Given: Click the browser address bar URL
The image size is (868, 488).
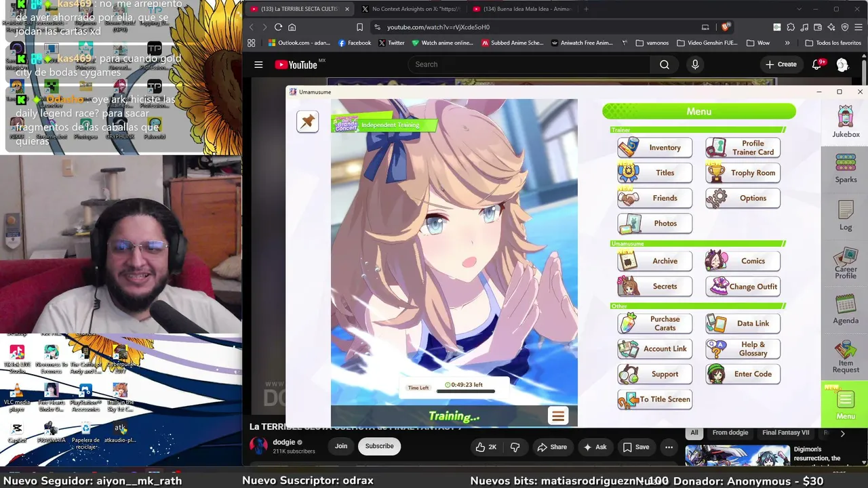Looking at the screenshot, I should (x=438, y=27).
